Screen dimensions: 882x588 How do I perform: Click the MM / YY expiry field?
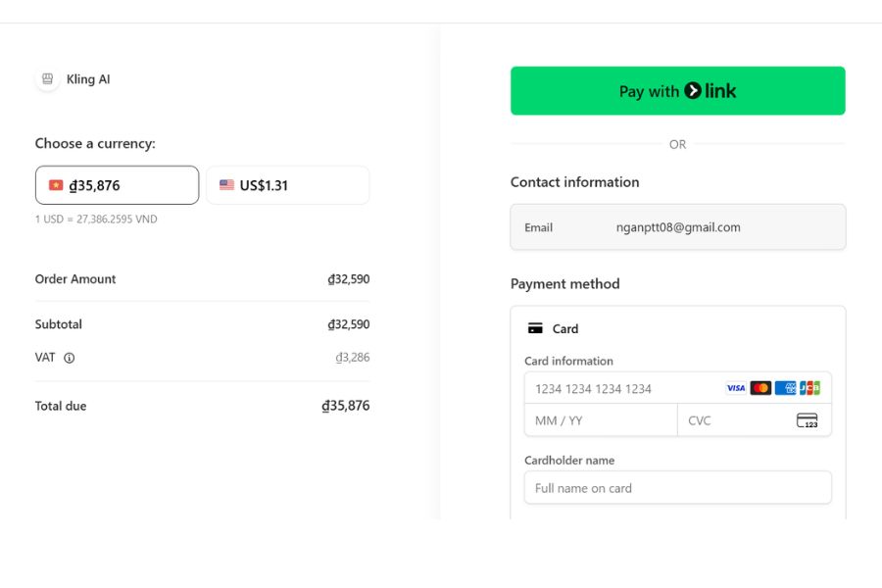pyautogui.click(x=601, y=420)
